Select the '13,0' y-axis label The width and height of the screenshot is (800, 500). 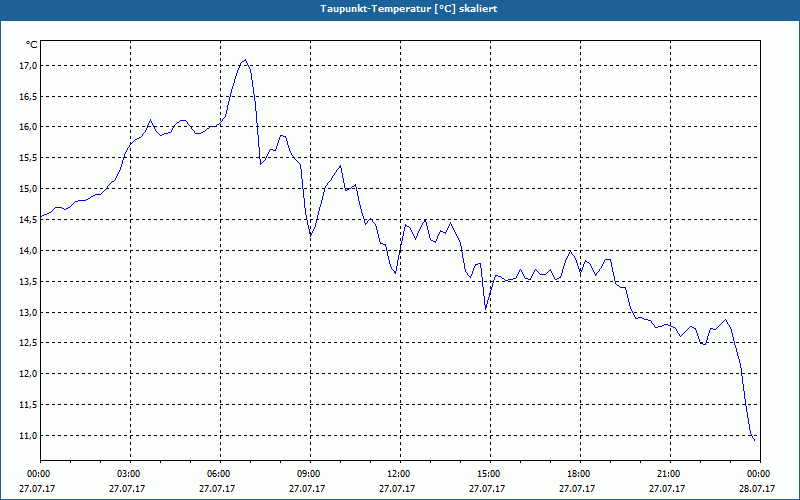point(29,312)
